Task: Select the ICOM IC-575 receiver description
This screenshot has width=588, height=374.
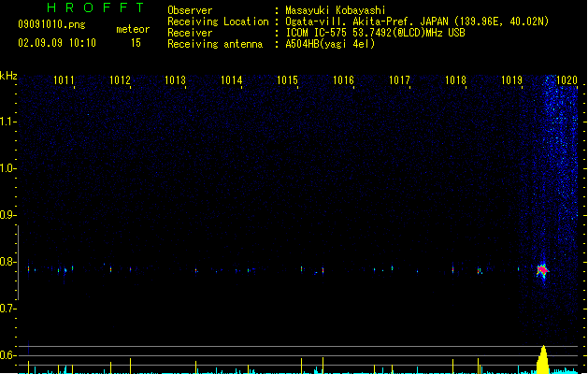Action: (x=376, y=33)
